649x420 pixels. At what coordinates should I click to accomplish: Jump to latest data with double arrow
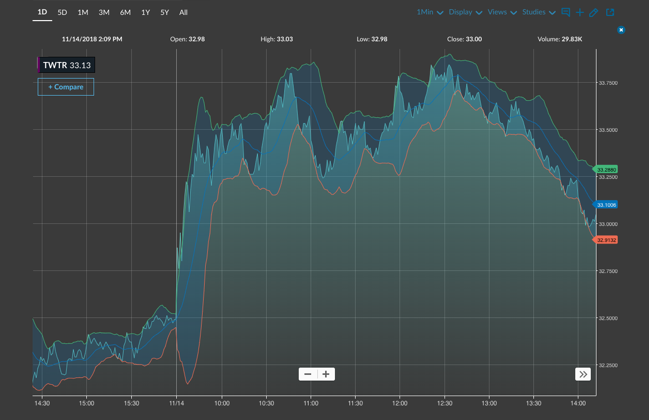click(x=583, y=374)
